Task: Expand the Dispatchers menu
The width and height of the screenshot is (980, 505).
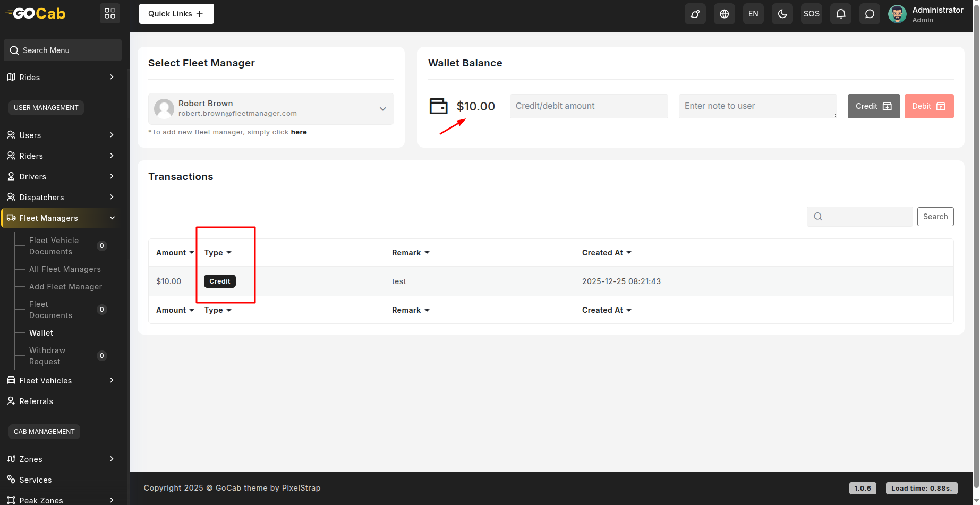Action: 61,198
